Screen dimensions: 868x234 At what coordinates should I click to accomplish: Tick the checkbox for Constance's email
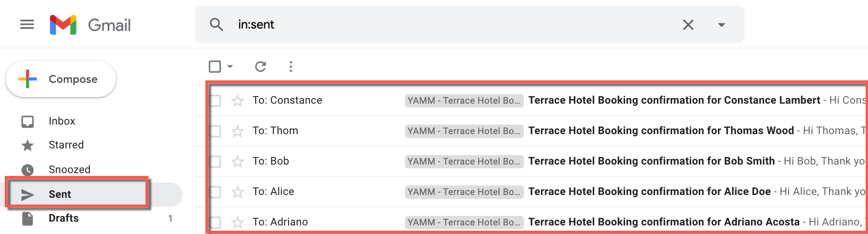pos(215,100)
